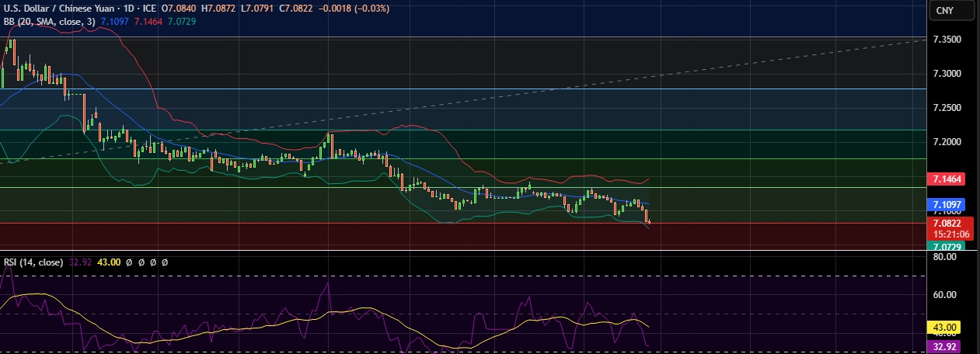The width and height of the screenshot is (980, 354).
Task: Click the 7.3500 price scale label
Action: tap(951, 39)
